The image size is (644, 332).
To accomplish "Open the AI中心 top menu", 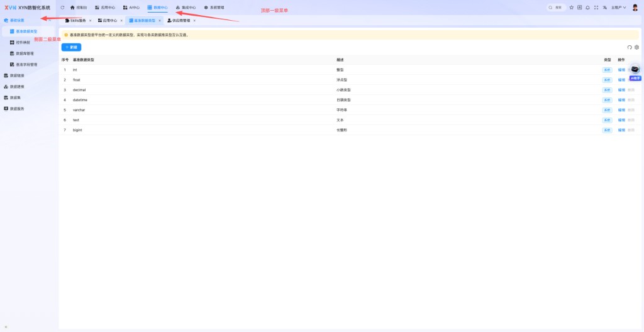I will tap(131, 8).
